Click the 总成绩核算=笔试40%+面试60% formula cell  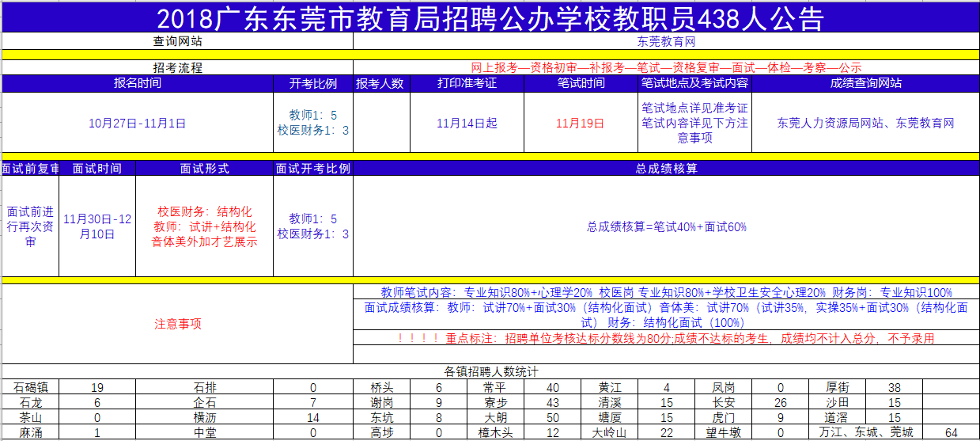[x=666, y=226]
